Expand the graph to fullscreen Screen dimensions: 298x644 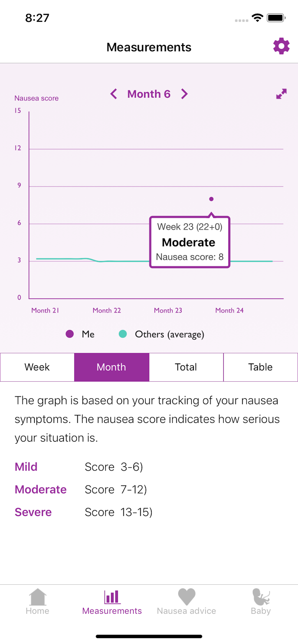coord(281,94)
